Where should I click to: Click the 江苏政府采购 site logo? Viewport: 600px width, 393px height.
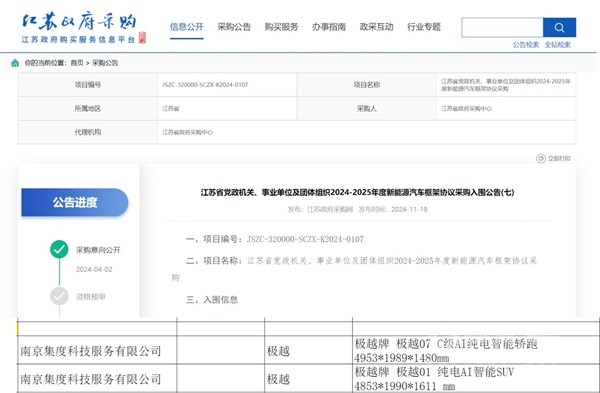tap(83, 28)
